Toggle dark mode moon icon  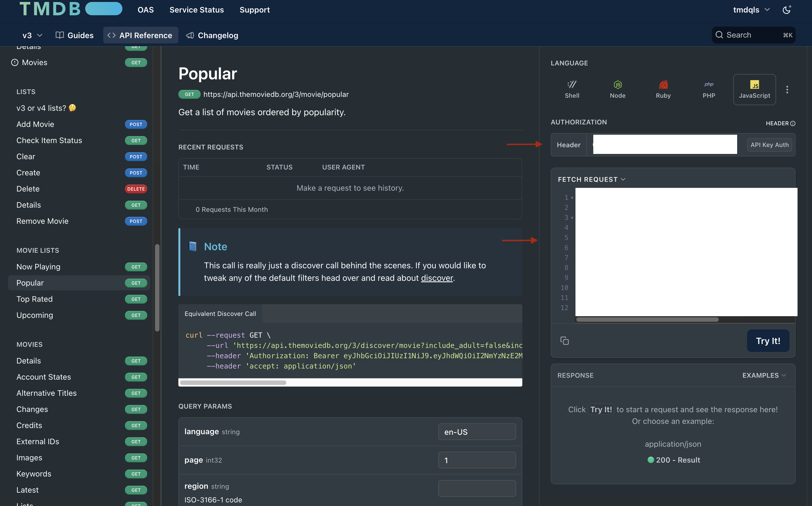point(787,10)
